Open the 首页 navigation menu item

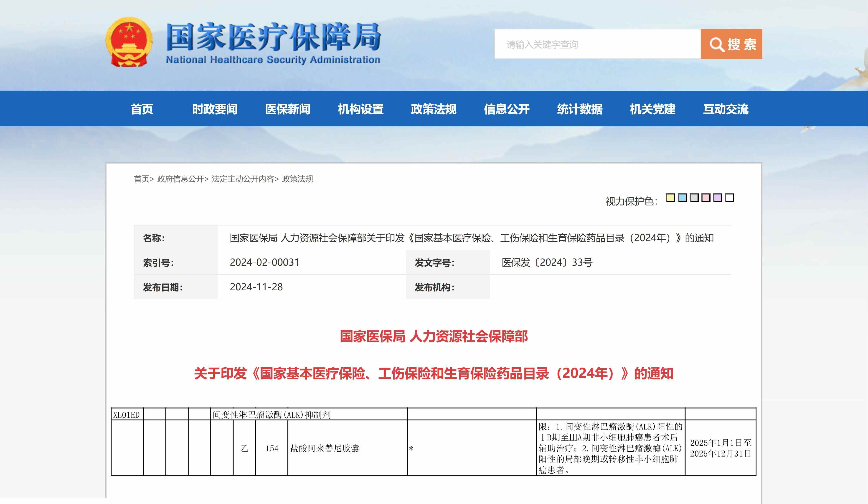(142, 109)
